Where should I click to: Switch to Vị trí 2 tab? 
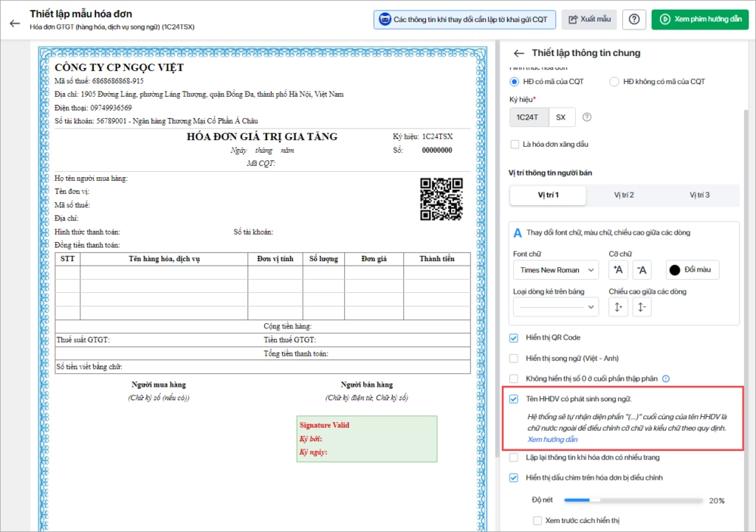(x=624, y=195)
